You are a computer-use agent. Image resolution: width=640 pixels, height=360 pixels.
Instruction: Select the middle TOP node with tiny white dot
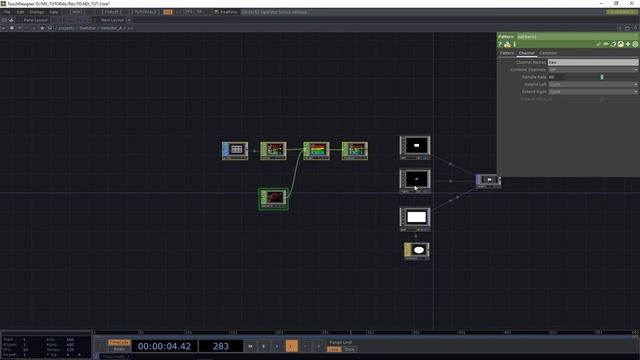[x=415, y=181]
